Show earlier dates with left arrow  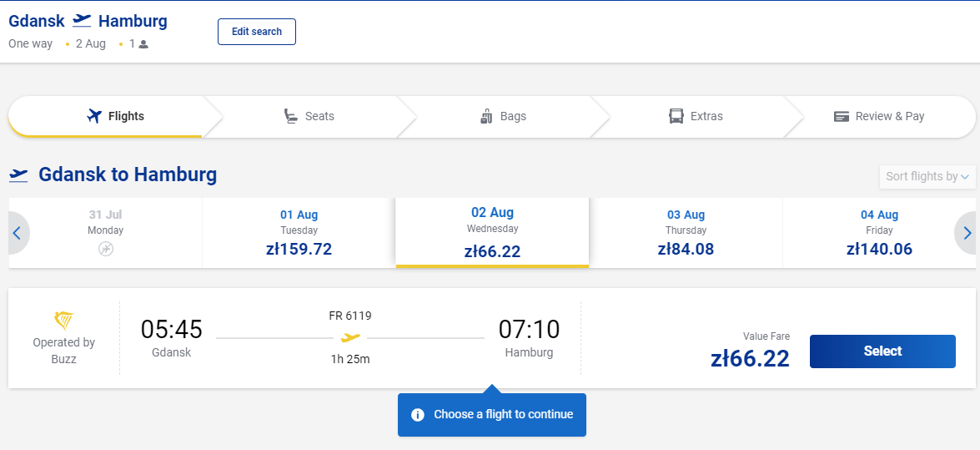[17, 234]
